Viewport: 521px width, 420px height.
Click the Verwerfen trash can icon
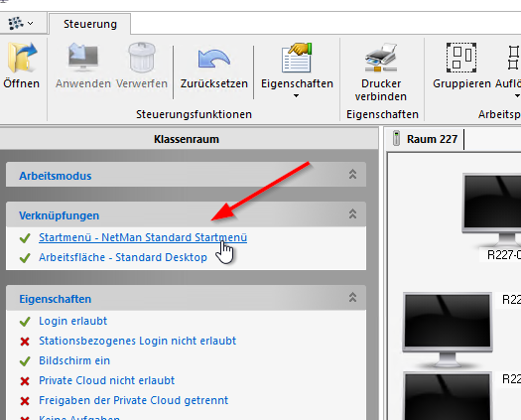click(x=142, y=58)
